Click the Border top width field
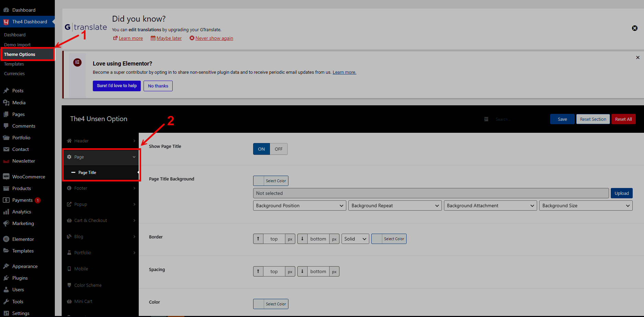Viewport: 644px width, 317px height. (x=274, y=239)
